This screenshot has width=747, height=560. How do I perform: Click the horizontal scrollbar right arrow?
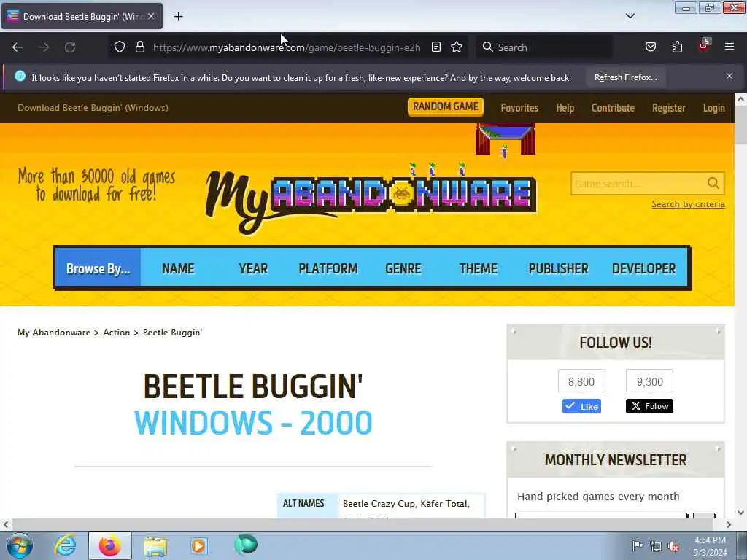click(x=729, y=524)
